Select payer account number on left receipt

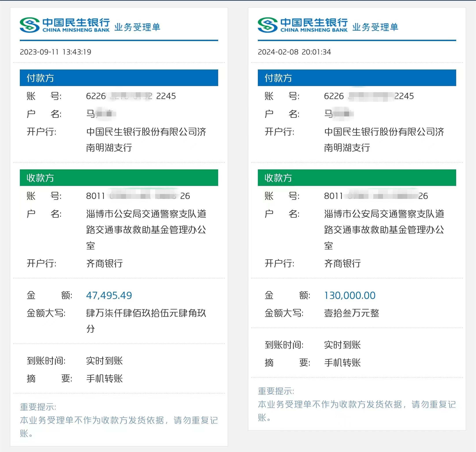click(131, 96)
